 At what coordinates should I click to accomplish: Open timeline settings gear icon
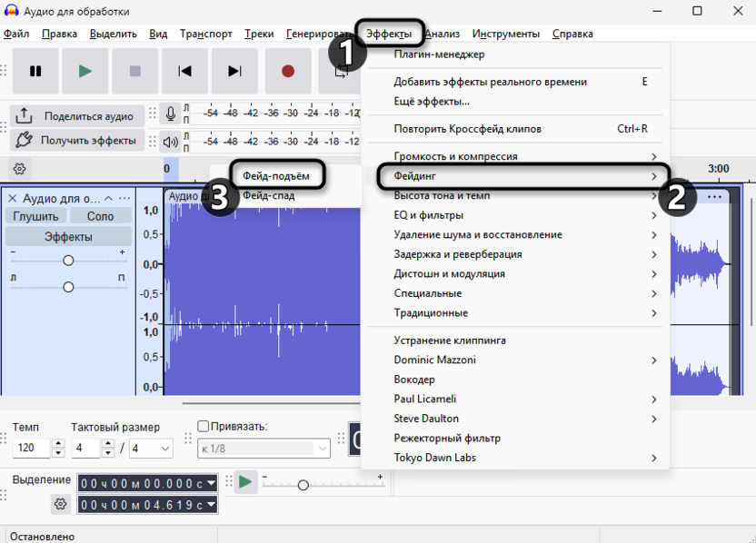pos(19,169)
